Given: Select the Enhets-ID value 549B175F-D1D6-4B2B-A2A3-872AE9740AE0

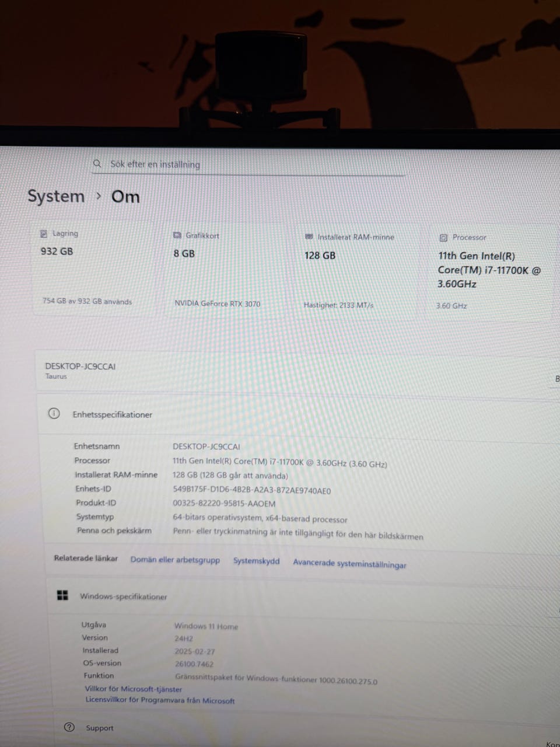Looking at the screenshot, I should click(x=252, y=490).
